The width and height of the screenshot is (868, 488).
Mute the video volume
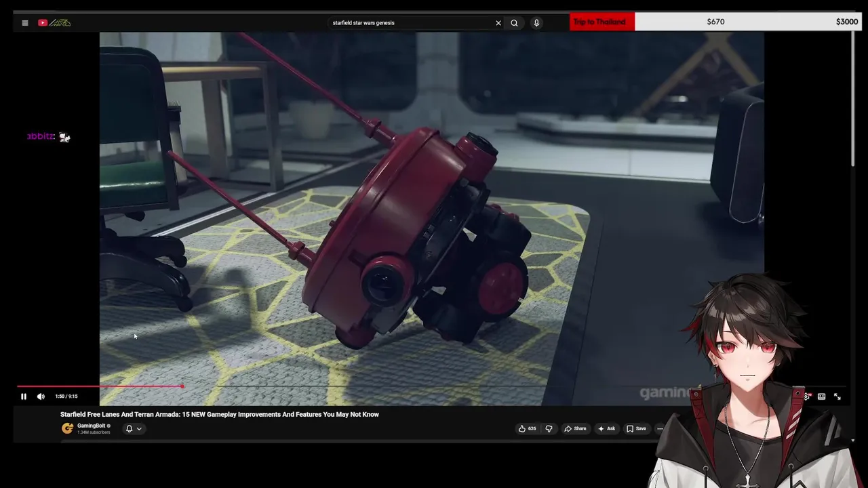(41, 396)
